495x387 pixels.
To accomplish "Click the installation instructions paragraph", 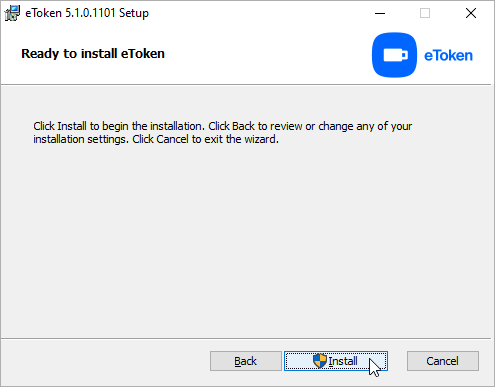I will point(223,133).
